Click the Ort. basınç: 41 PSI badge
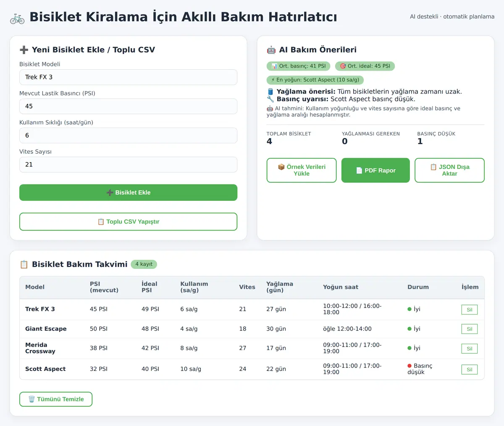 pyautogui.click(x=299, y=66)
